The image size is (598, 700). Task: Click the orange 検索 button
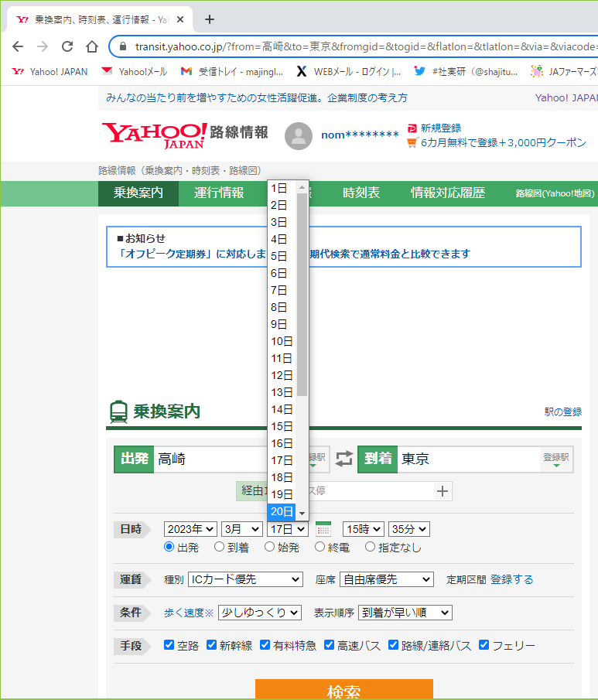344,689
